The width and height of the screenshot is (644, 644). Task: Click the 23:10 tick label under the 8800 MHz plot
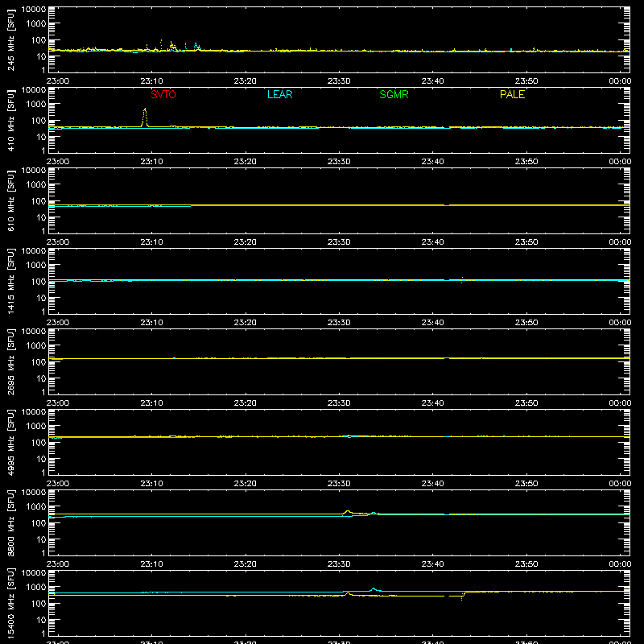(x=151, y=564)
